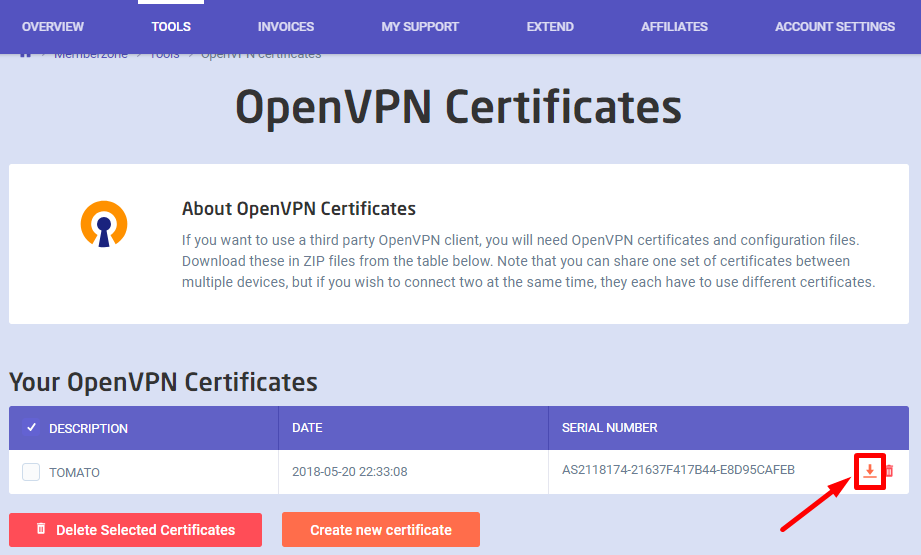The image size is (921, 555).
Task: Click the Your OpenVPN Certificates heading
Action: tap(163, 382)
